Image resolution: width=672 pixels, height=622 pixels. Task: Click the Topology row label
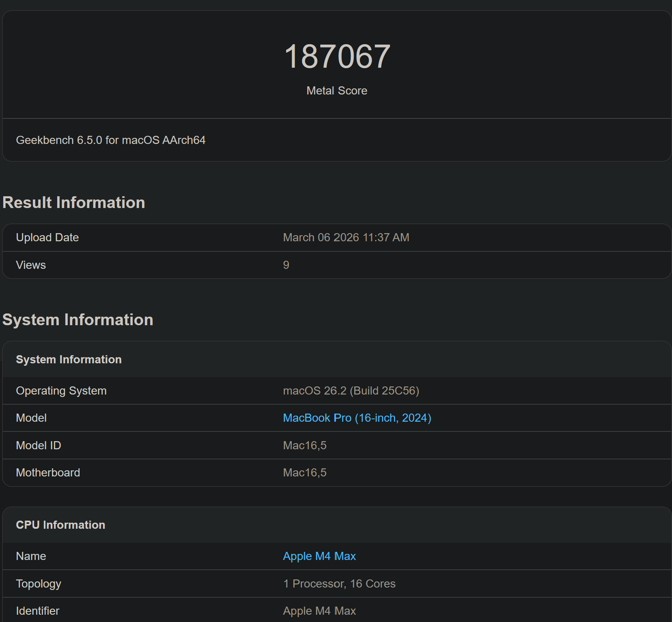pos(38,584)
